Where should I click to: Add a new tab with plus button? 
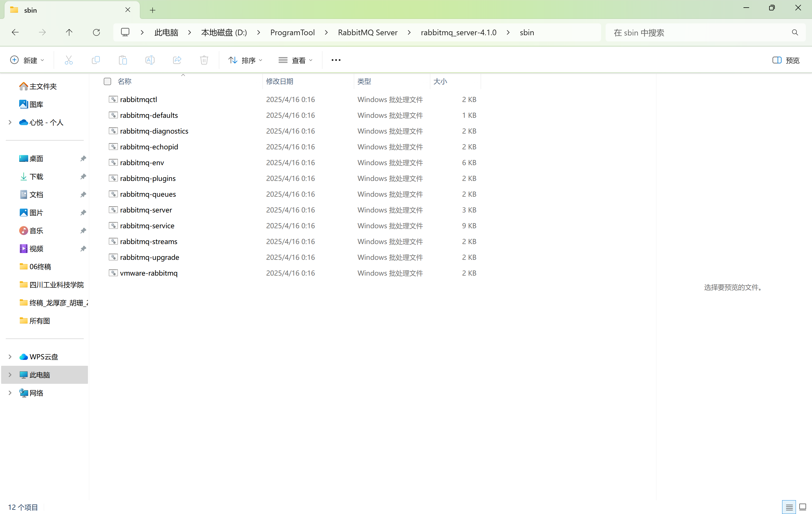click(x=153, y=10)
